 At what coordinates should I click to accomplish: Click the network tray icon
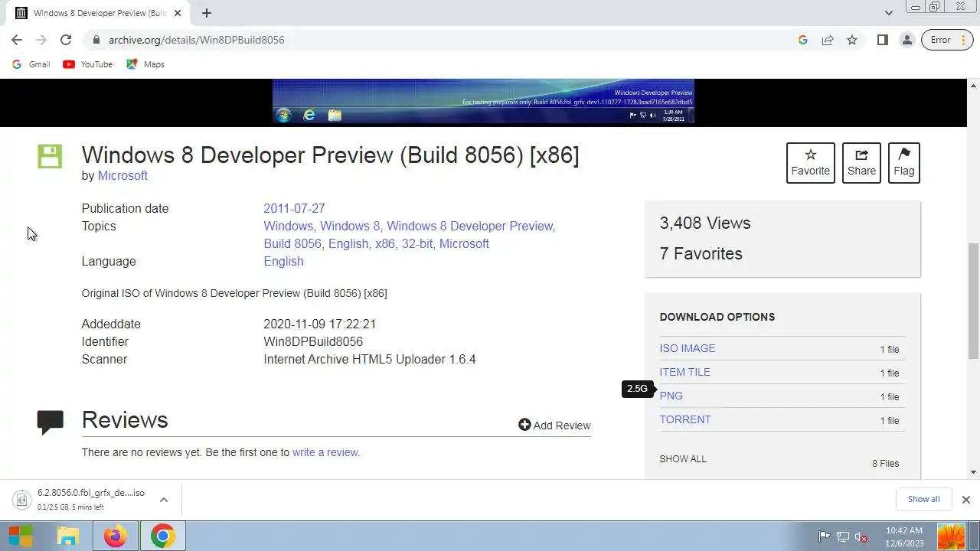point(843,536)
